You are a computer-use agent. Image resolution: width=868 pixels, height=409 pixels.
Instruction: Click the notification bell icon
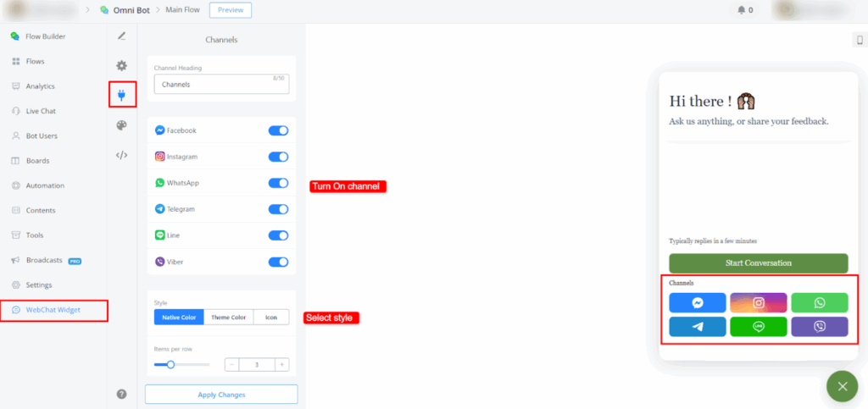pos(743,10)
